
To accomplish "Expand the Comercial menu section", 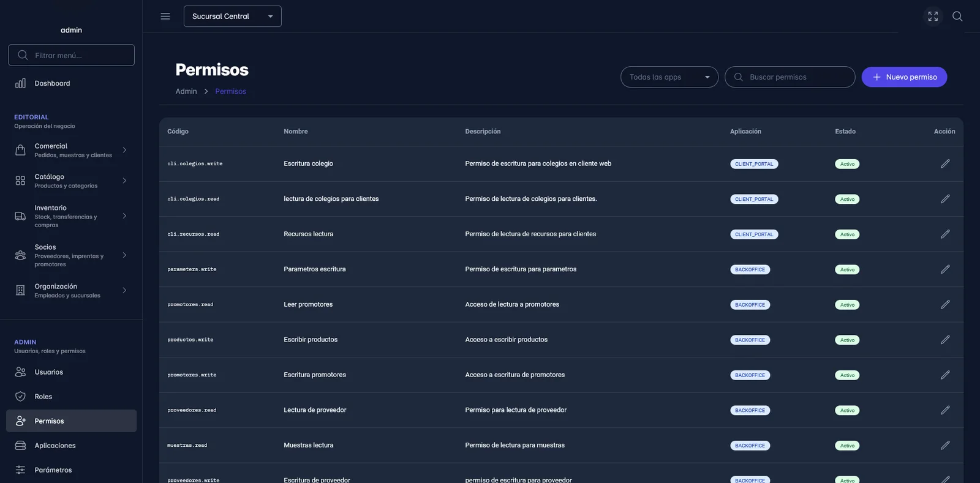I will pyautogui.click(x=71, y=150).
